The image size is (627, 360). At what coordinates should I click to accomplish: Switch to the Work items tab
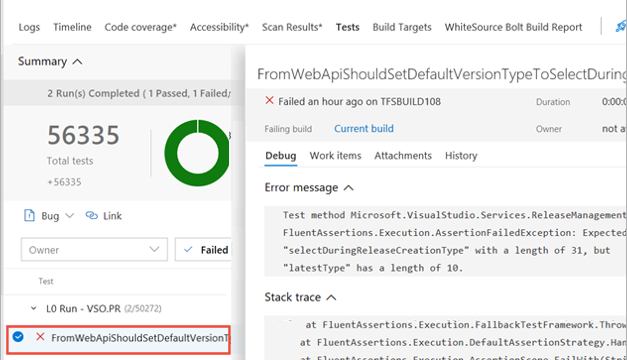pyautogui.click(x=335, y=156)
